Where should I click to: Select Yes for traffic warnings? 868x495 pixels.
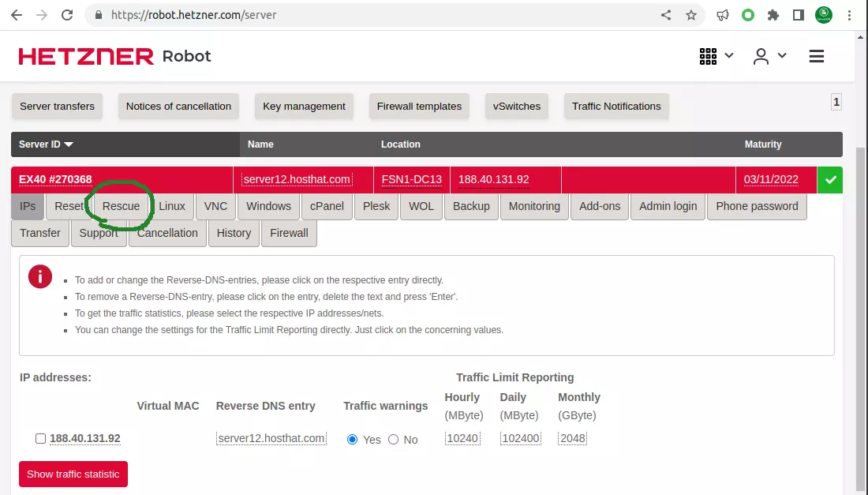[x=353, y=440]
